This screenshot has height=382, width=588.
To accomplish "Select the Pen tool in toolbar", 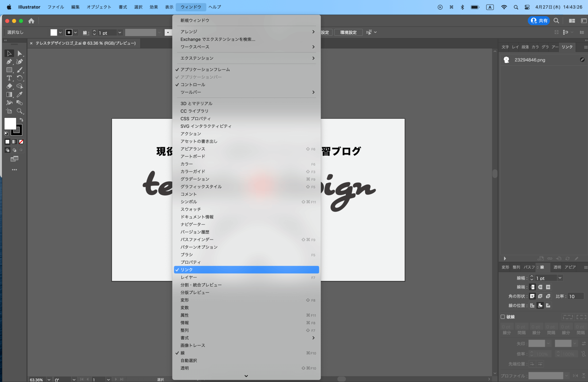I will click(x=9, y=62).
